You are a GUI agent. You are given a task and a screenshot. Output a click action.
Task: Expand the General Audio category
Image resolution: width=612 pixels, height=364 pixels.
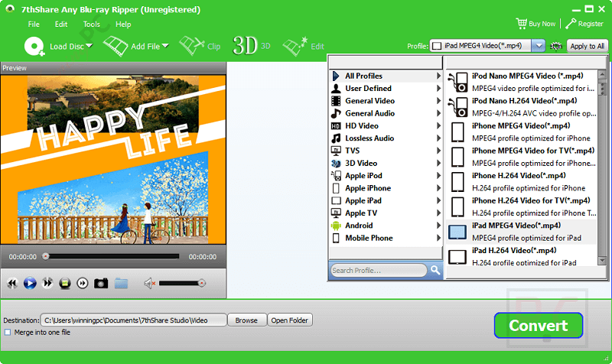click(386, 113)
